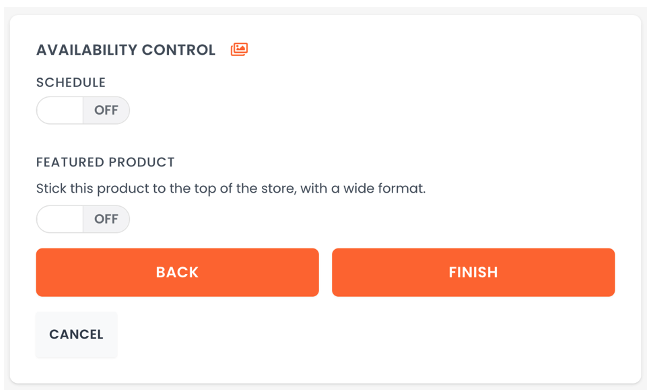Screen dimensions: 649x390
Task: Click the FINISH button
Action: point(473,272)
